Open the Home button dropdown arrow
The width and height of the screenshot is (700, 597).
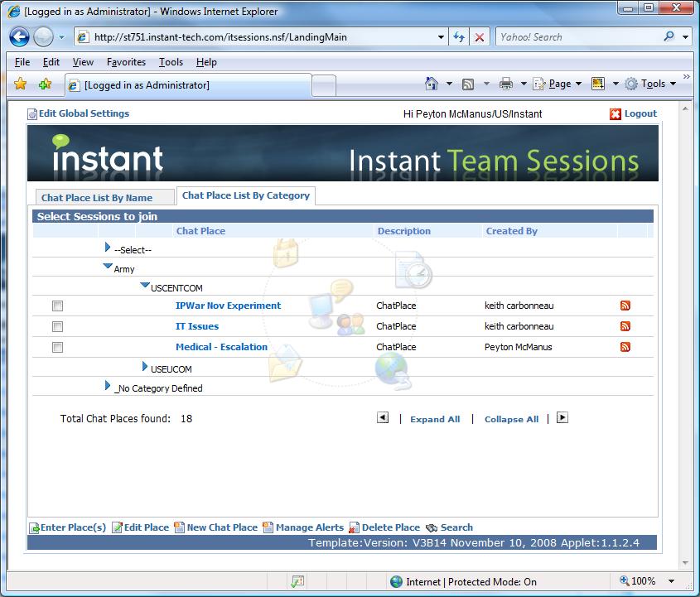[449, 84]
